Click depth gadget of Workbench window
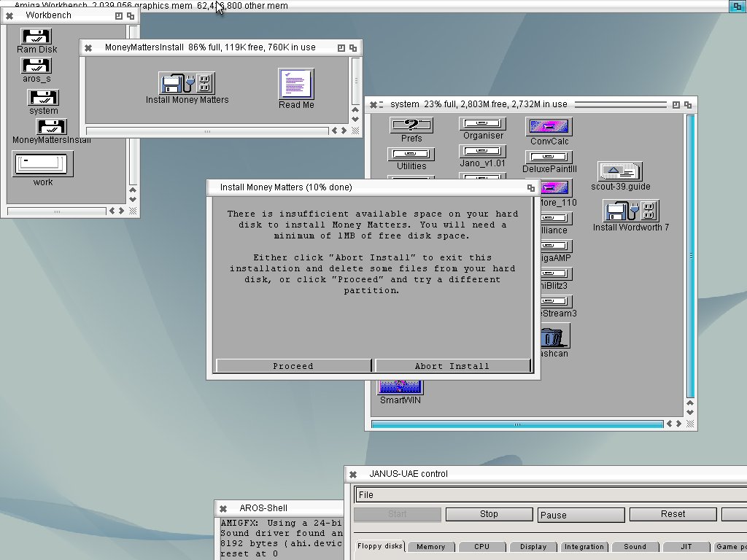The width and height of the screenshot is (747, 560). [x=131, y=16]
